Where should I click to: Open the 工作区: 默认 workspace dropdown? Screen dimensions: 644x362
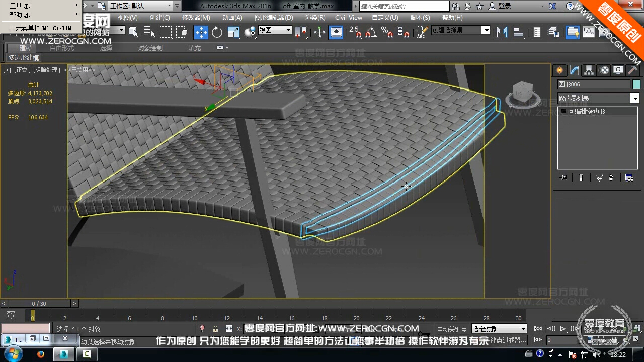click(x=140, y=6)
